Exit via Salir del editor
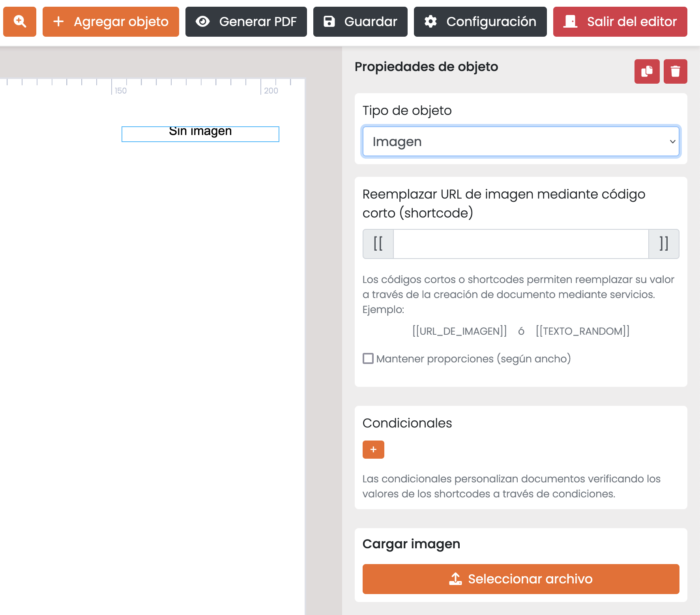Image resolution: width=700 pixels, height=615 pixels. pos(620,22)
